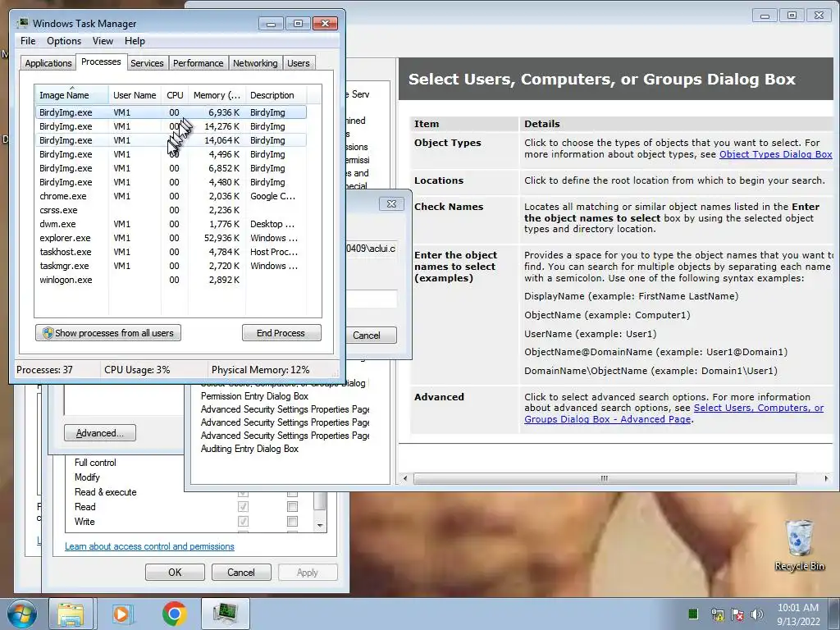Image resolution: width=840 pixels, height=630 pixels.
Task: Select the dwm.exe process row
Action: [171, 224]
